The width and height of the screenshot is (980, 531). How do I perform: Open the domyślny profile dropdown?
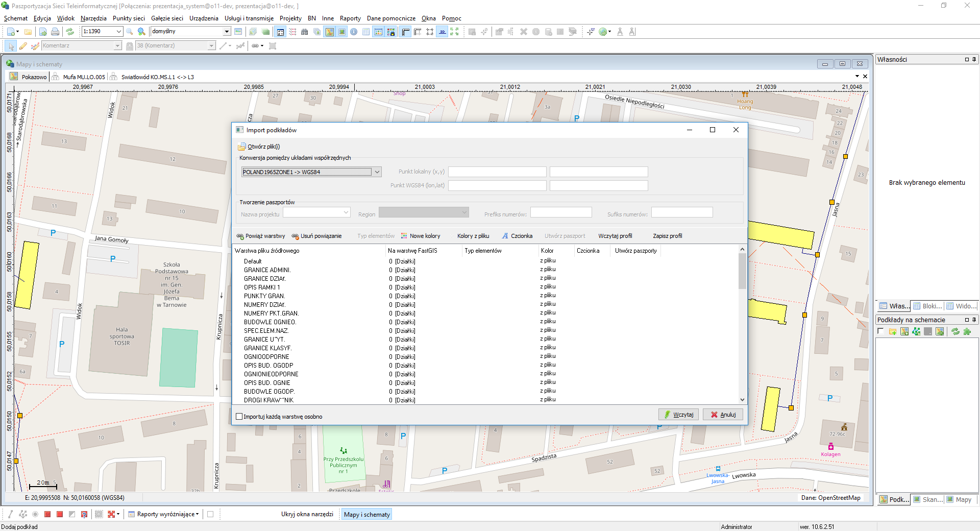227,32
